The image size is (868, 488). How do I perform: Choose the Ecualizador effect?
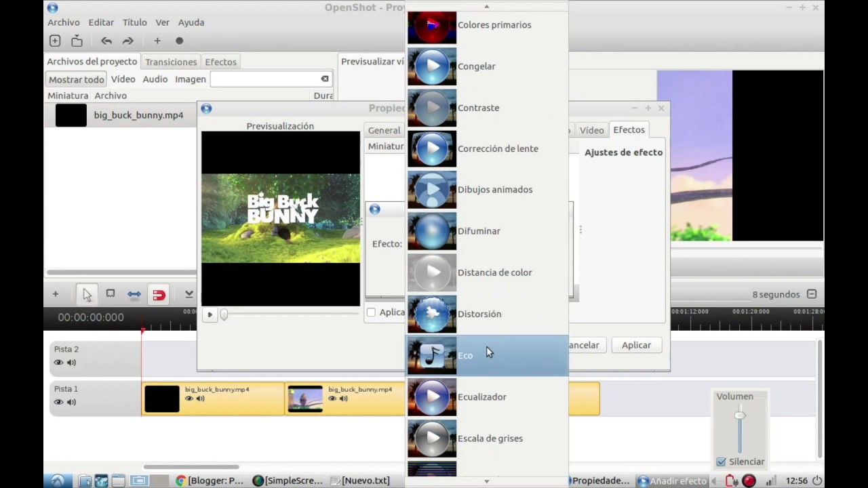click(487, 397)
